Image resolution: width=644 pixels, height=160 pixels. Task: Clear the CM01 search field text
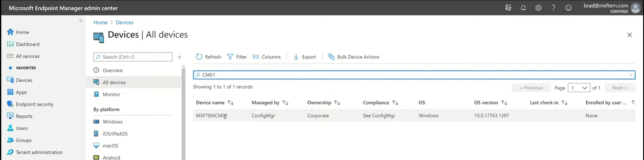[631, 75]
